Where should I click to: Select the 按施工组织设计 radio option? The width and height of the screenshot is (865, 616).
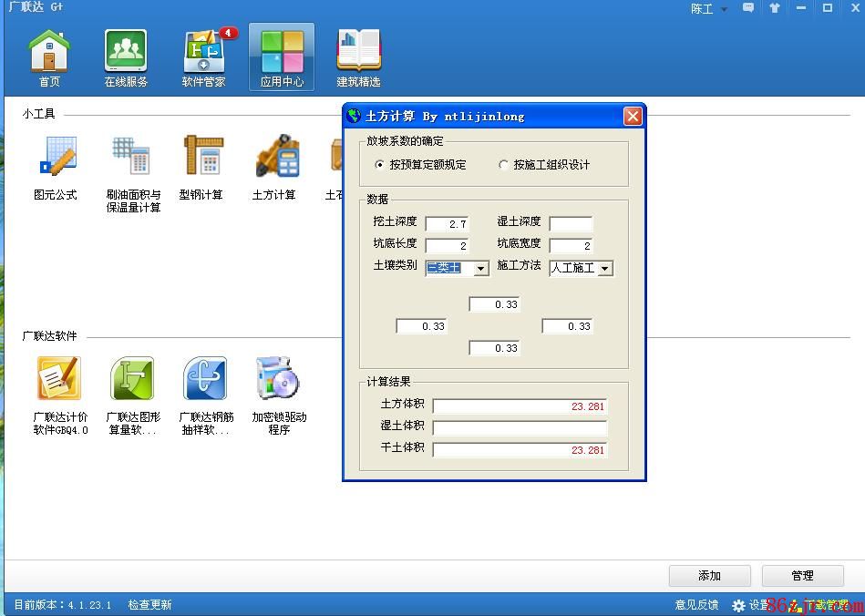tap(504, 166)
